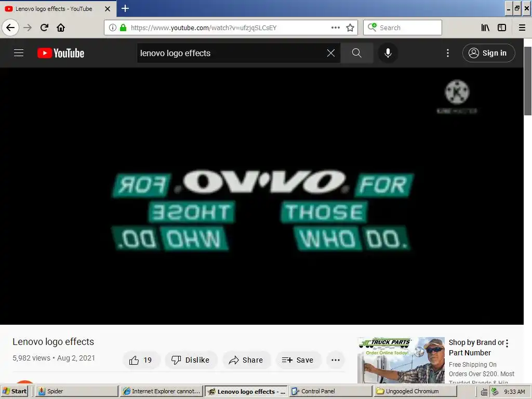Screen dimensions: 532x399
Task: Go to YouTube home via logo
Action: point(61,53)
